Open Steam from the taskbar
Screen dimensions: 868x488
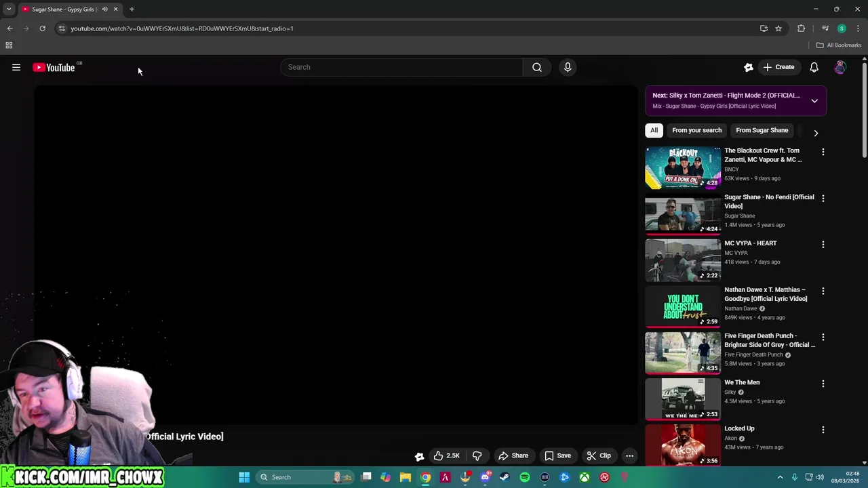coord(505,477)
